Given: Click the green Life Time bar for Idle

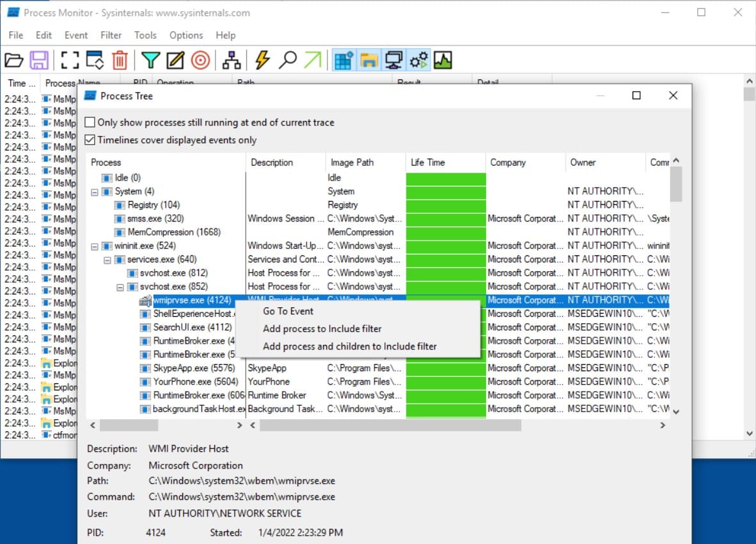Looking at the screenshot, I should pyautogui.click(x=446, y=178).
